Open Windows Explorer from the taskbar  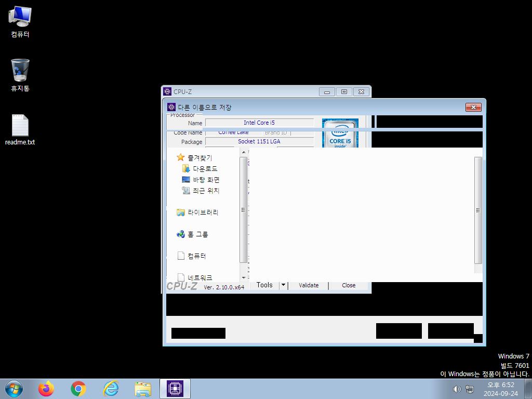point(143,389)
